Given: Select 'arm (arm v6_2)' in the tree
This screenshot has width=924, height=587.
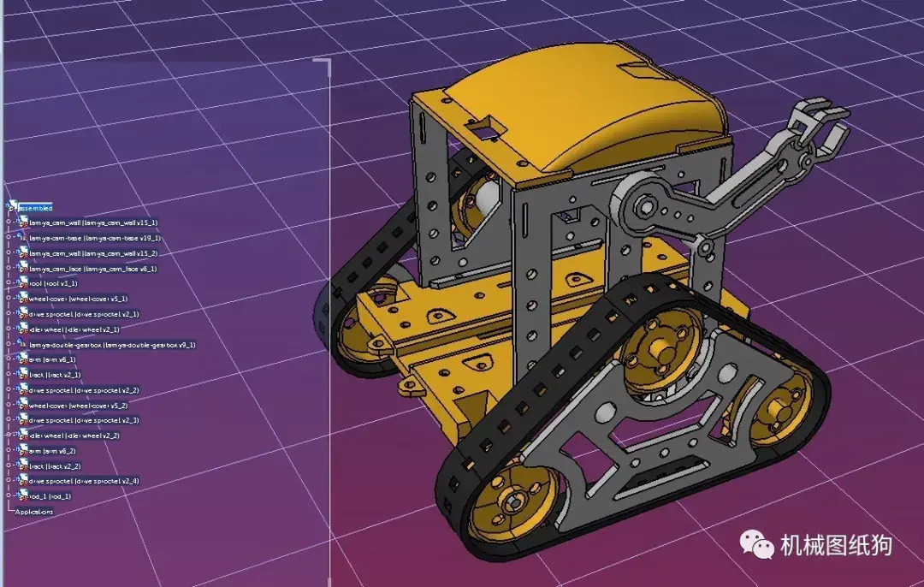Looking at the screenshot, I should tap(51, 449).
